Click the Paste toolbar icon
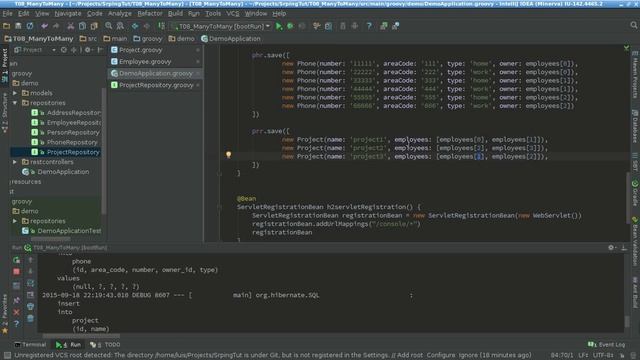640x360 pixels. click(94, 26)
